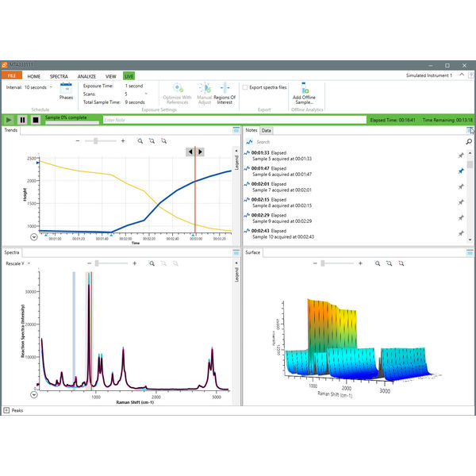Image resolution: width=476 pixels, height=476 pixels.
Task: Enable Export spectra files checkbox
Action: [x=246, y=86]
